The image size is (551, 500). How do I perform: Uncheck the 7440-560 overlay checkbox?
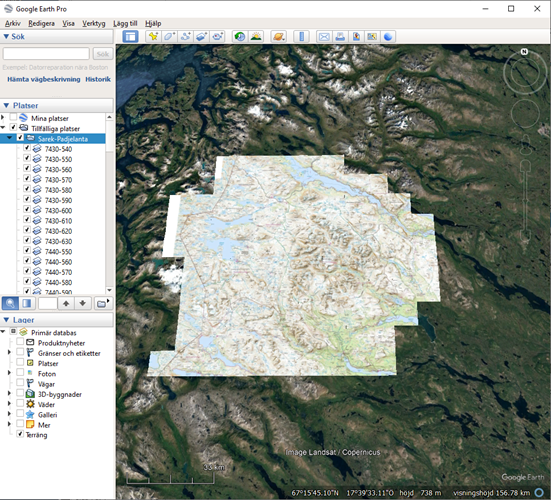click(x=26, y=261)
